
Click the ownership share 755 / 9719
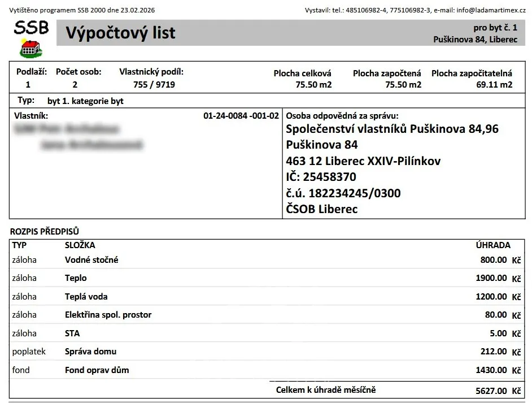point(154,85)
